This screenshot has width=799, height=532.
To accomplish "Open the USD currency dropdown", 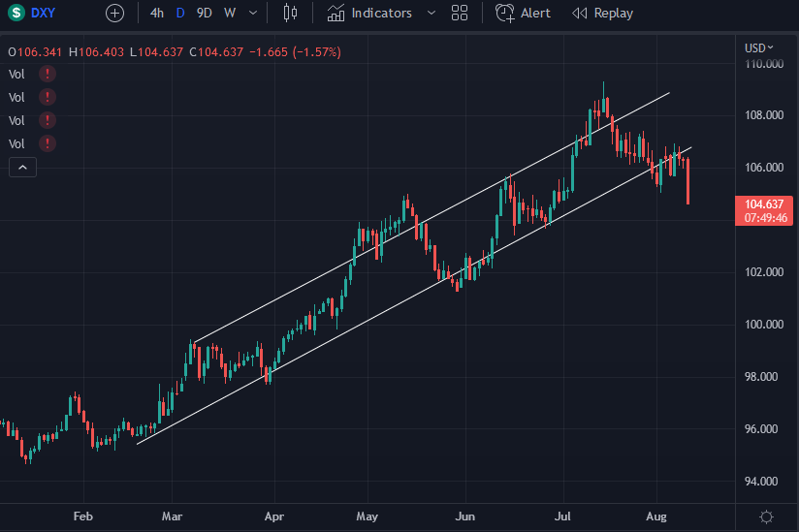I will click(758, 47).
